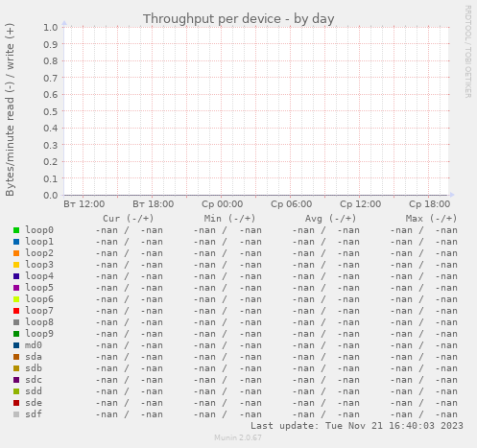Click the 0.0 y-axis value
This screenshot has height=448, width=477.
(x=51, y=195)
